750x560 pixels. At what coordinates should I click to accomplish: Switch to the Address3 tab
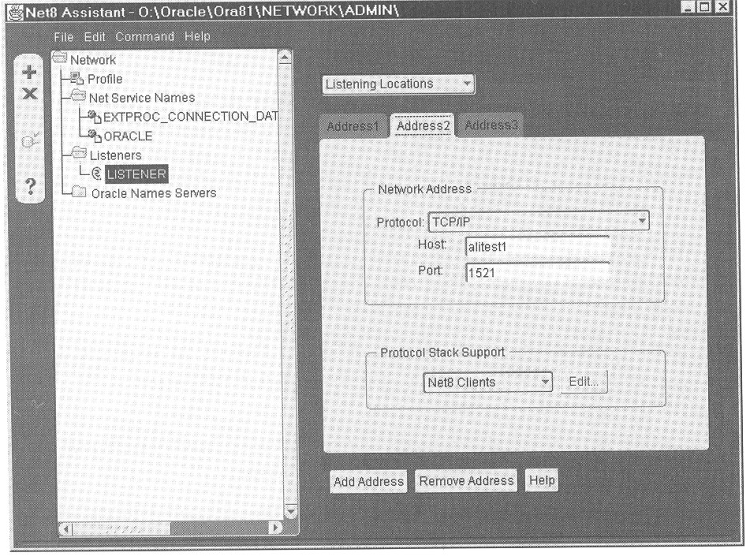coord(489,126)
